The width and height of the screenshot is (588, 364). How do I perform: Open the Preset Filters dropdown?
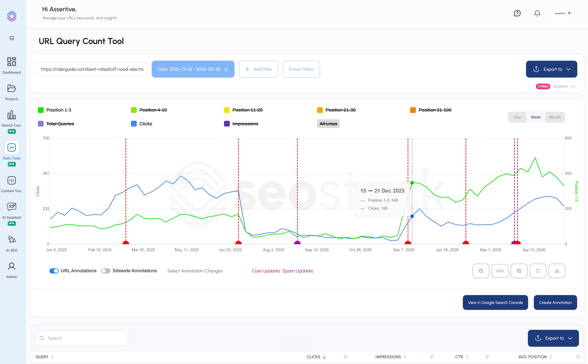coord(301,69)
